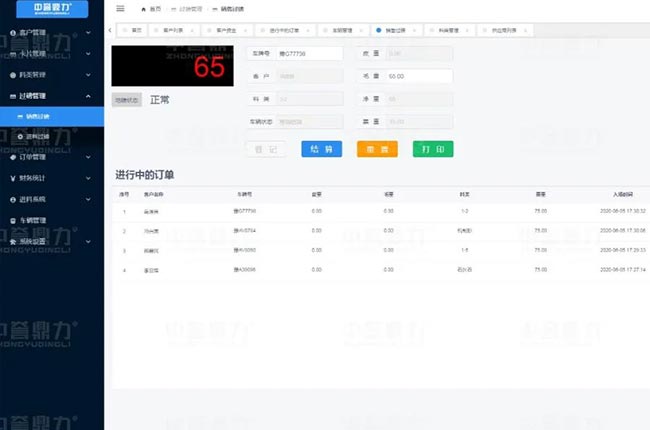Click the 进行中的订单 section heading
650x430 pixels.
click(x=145, y=175)
